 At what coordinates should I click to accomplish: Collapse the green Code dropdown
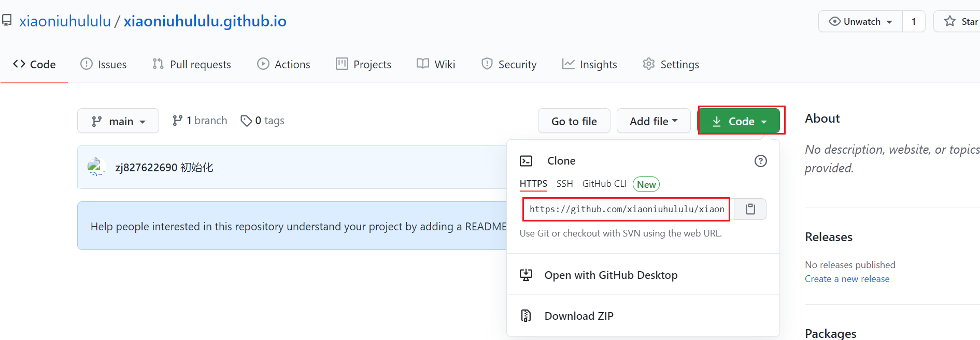[739, 121]
